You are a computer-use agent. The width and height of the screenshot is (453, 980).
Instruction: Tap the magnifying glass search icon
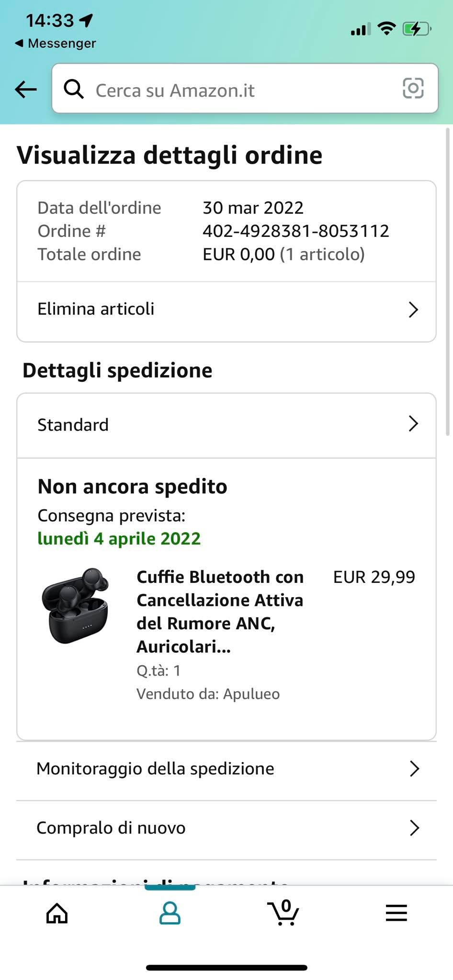coord(74,89)
